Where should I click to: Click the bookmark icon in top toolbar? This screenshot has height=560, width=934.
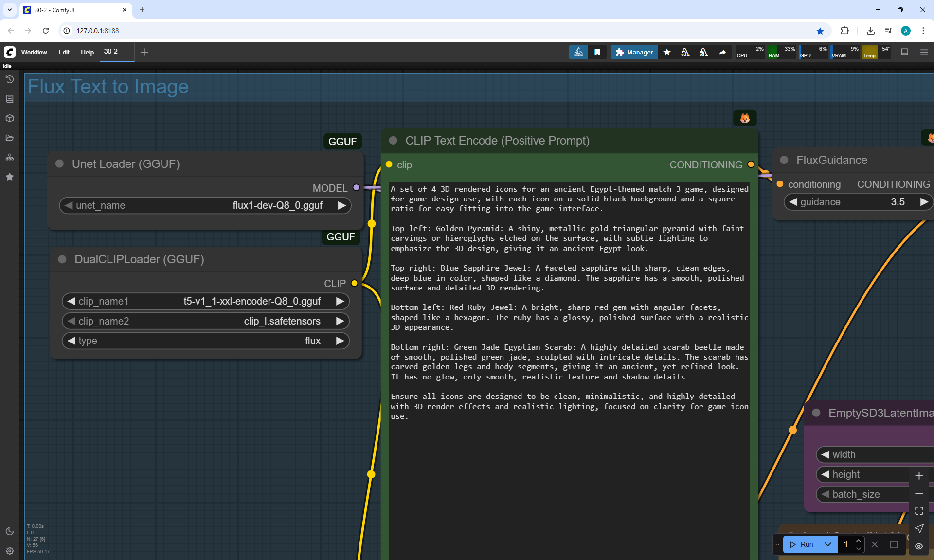click(597, 52)
